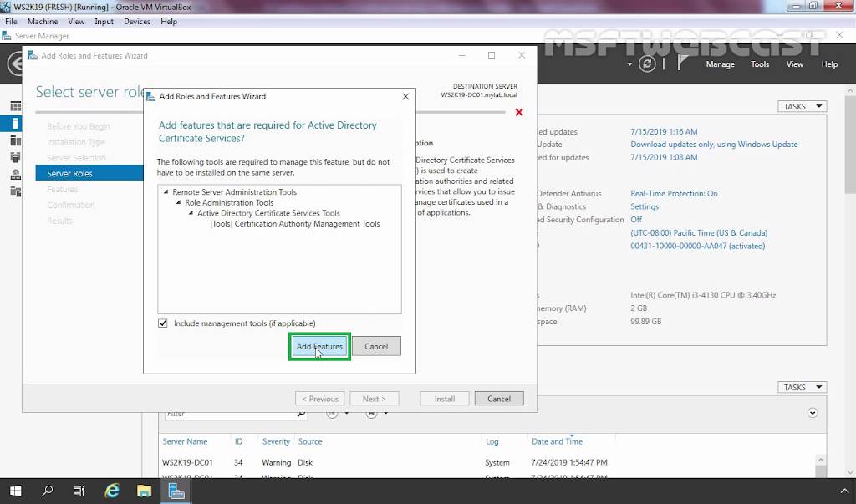Viewport: 856px width, 504px height.
Task: Click the Add Features button
Action: point(319,346)
